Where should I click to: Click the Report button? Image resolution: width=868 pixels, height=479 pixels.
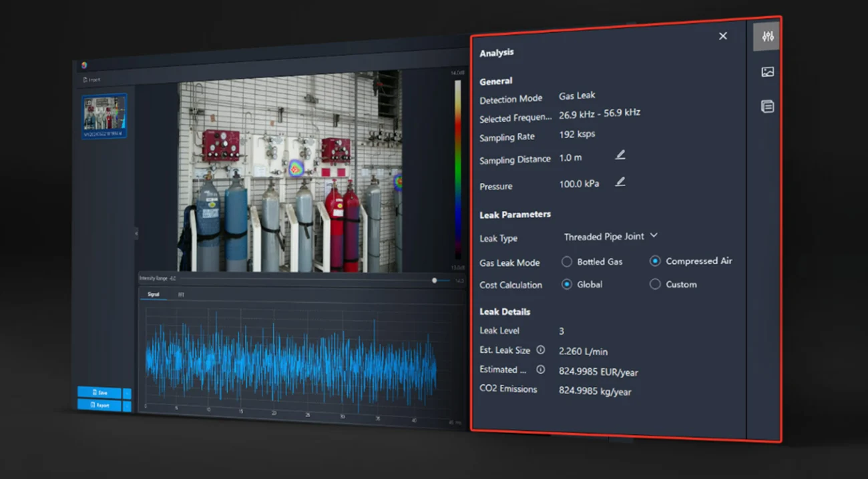tap(99, 405)
